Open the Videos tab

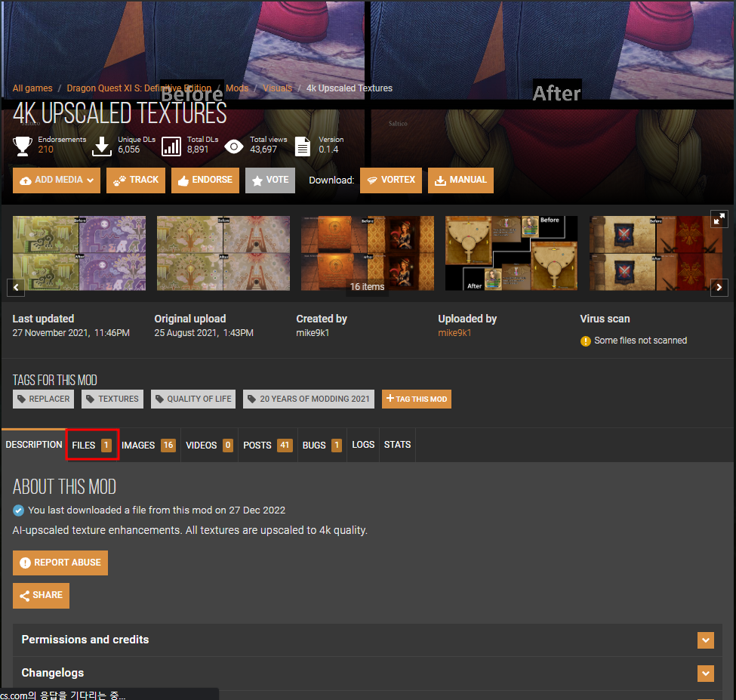point(209,445)
